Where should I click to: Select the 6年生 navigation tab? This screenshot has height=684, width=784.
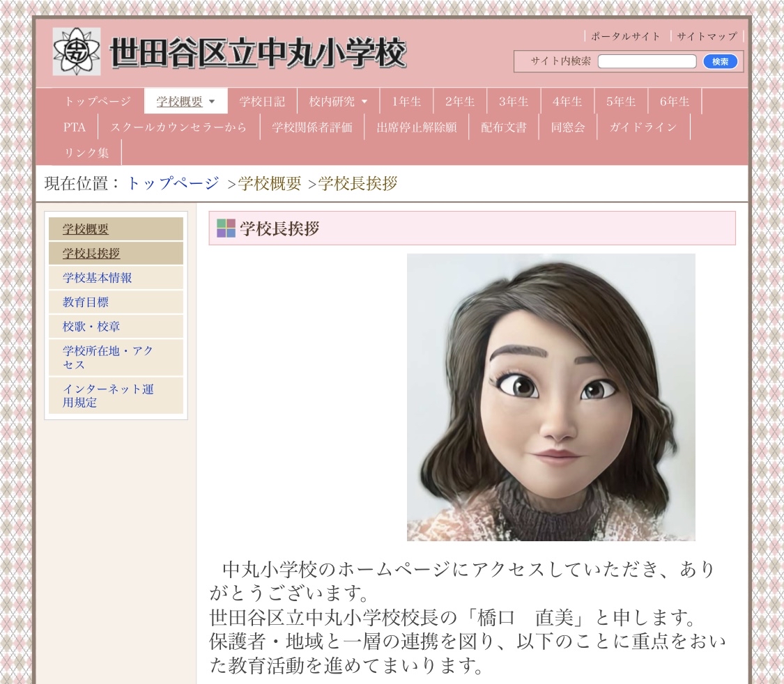(675, 102)
